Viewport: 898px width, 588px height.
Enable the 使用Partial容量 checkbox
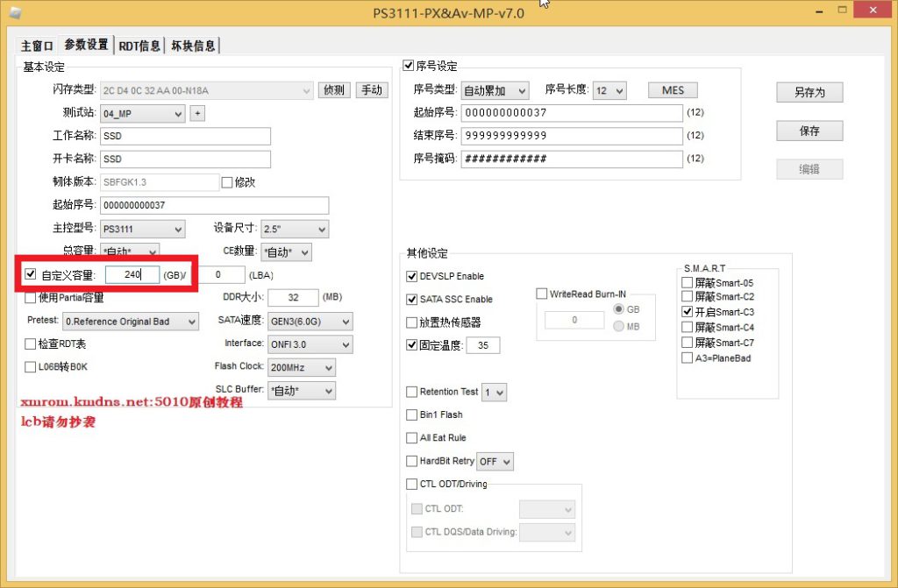pos(31,298)
